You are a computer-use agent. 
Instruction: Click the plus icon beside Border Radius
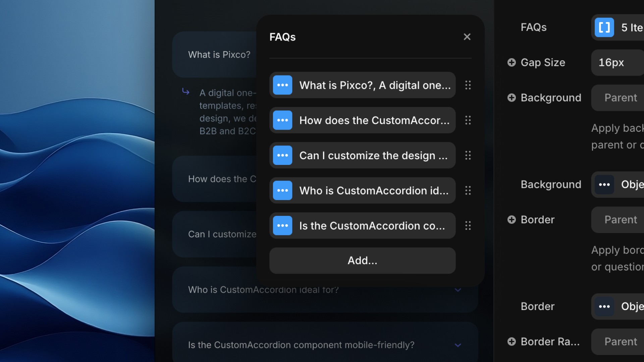pos(512,342)
